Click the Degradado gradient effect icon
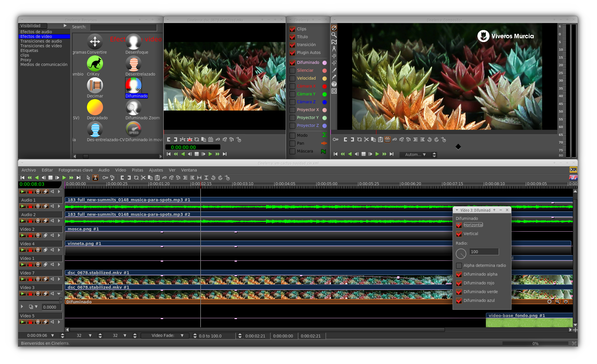This screenshot has width=597, height=364. (x=95, y=108)
